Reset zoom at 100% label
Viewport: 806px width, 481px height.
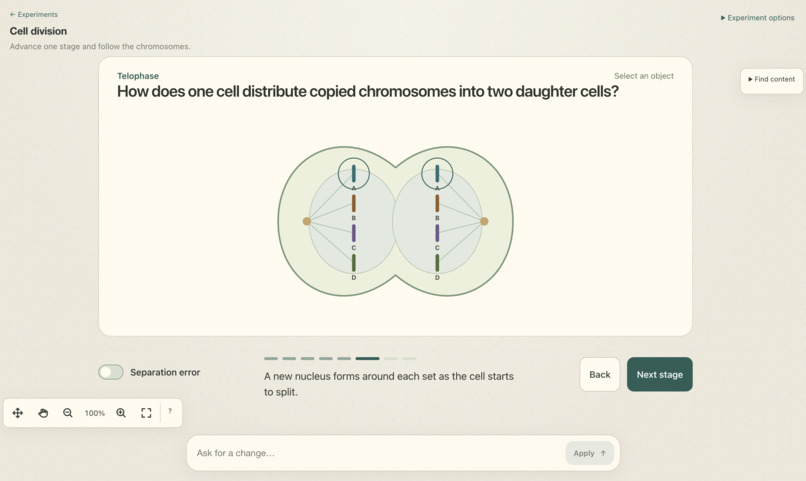95,413
